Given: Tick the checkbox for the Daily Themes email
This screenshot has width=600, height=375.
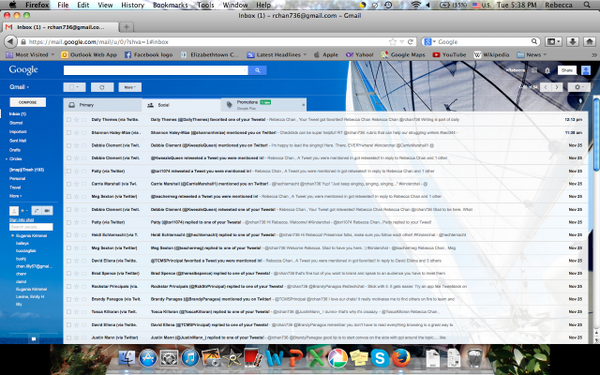Looking at the screenshot, I should [69, 120].
